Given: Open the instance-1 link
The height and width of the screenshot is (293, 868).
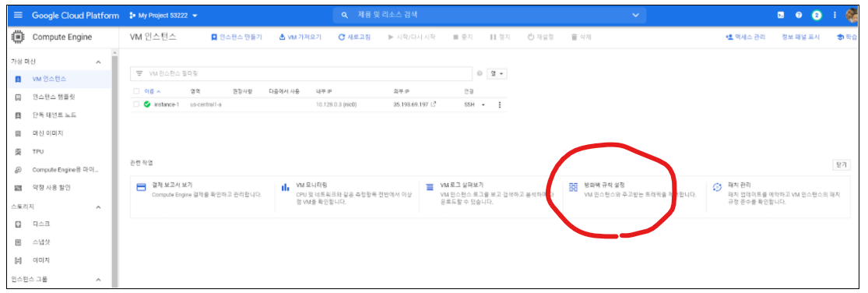Looking at the screenshot, I should pos(167,104).
